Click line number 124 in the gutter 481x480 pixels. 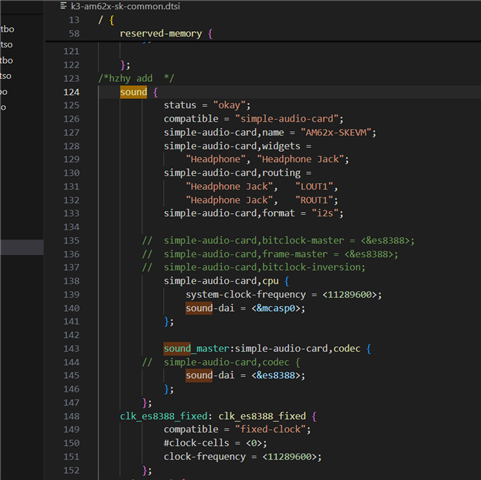point(71,92)
